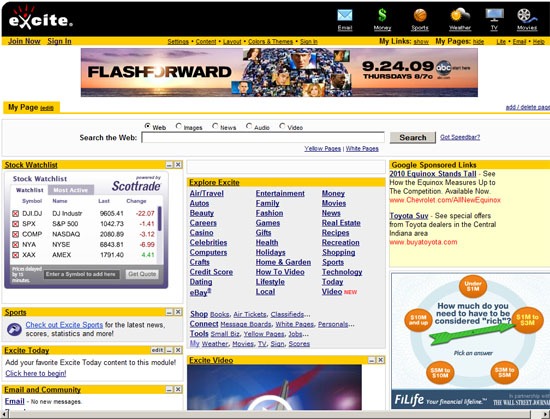Select the Images search radio button
Viewport: 550px width, 419px height.
pyautogui.click(x=179, y=126)
